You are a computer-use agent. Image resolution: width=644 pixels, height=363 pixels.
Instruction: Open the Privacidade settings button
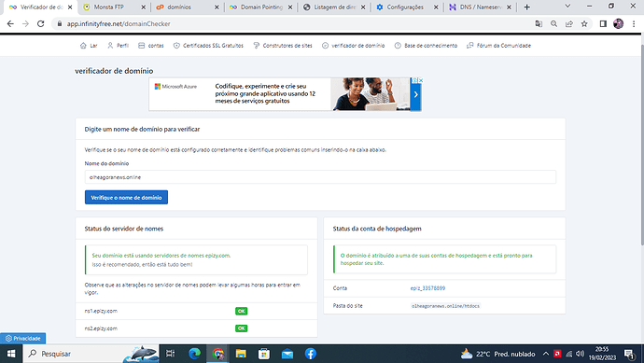23,339
